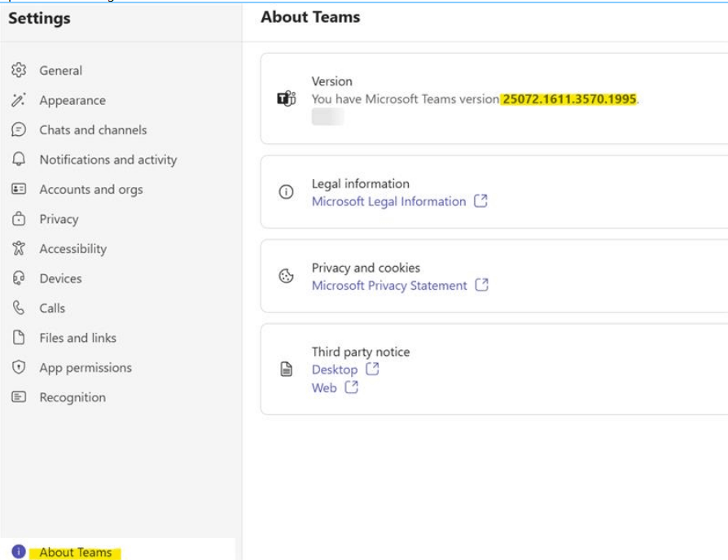Click the Privacy lock icon
728x560 pixels.
[19, 218]
